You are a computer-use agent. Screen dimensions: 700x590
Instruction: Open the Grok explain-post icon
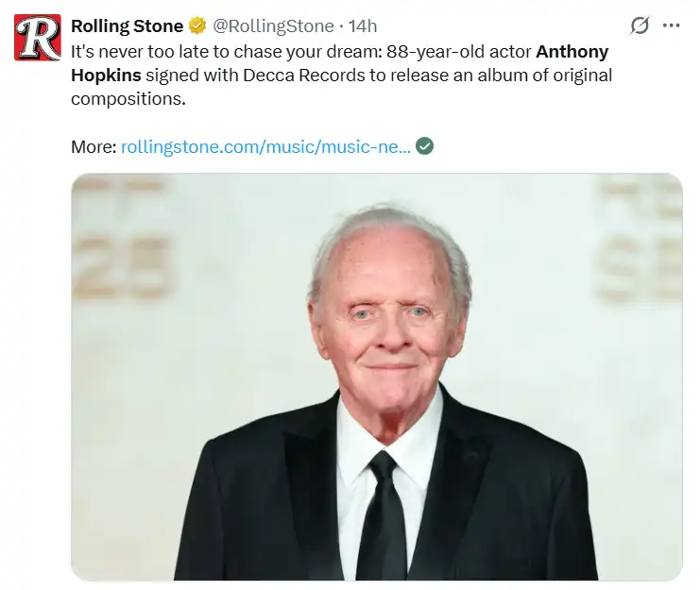point(640,25)
